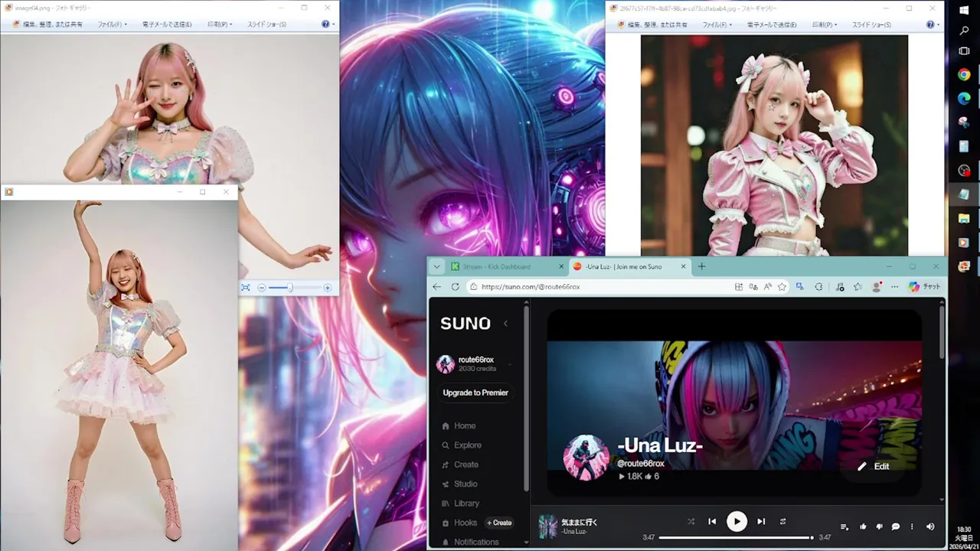980x551 pixels.
Task: Skip to previous track in Suno player
Action: (712, 521)
